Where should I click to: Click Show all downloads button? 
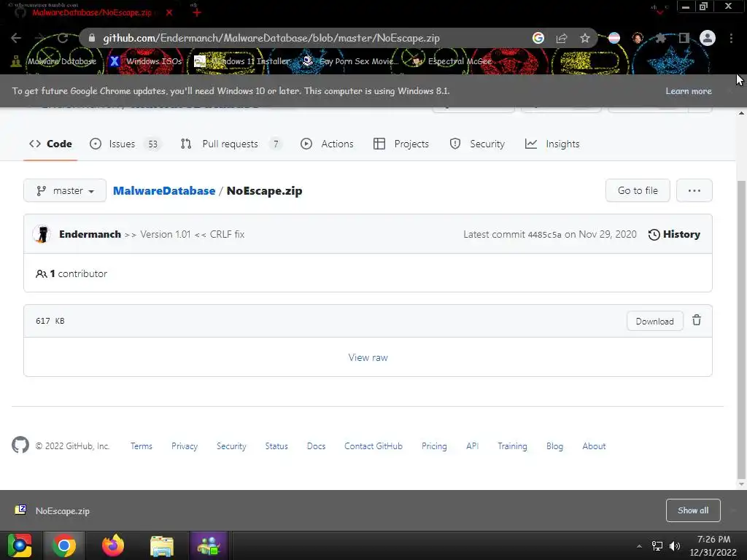693,510
